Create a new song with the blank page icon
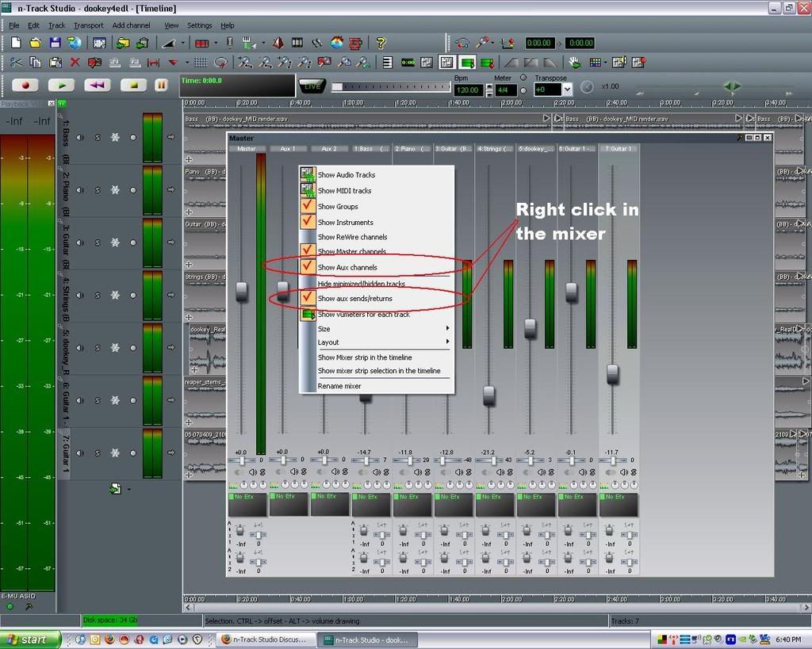The image size is (812, 649). click(16, 43)
